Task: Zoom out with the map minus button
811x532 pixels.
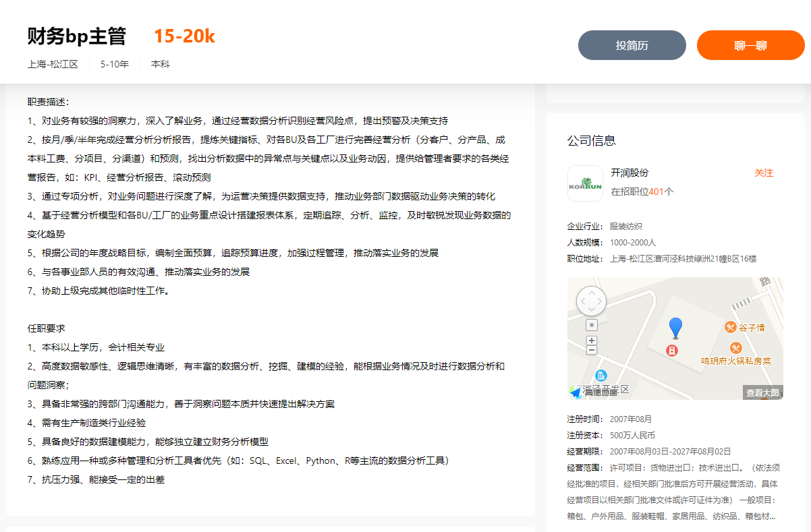Action: tap(591, 350)
